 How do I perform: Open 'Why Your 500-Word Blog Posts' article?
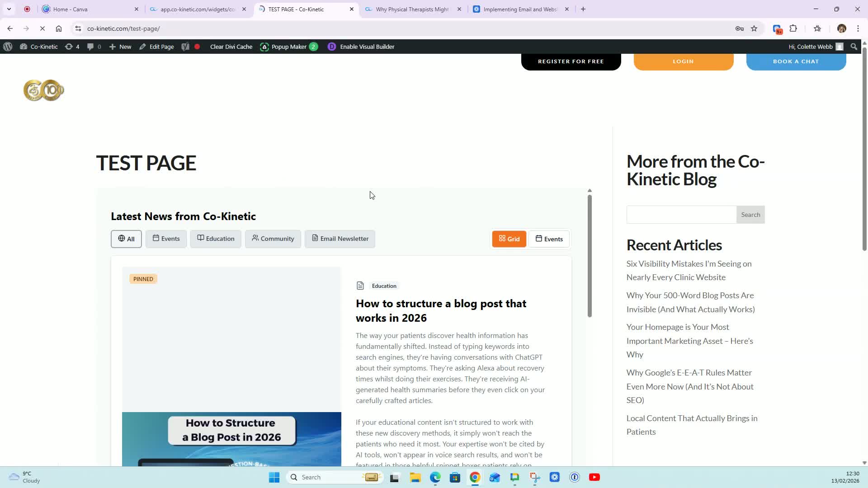[x=691, y=302]
